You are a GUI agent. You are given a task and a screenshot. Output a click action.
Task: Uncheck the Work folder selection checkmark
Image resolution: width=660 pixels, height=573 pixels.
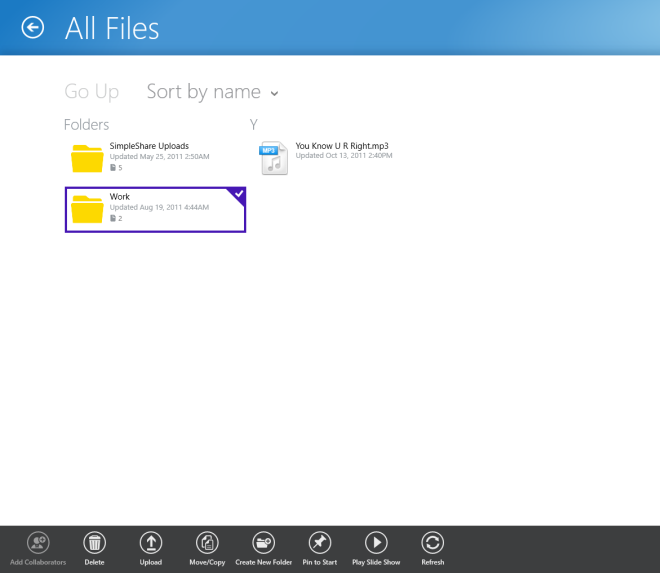click(239, 194)
